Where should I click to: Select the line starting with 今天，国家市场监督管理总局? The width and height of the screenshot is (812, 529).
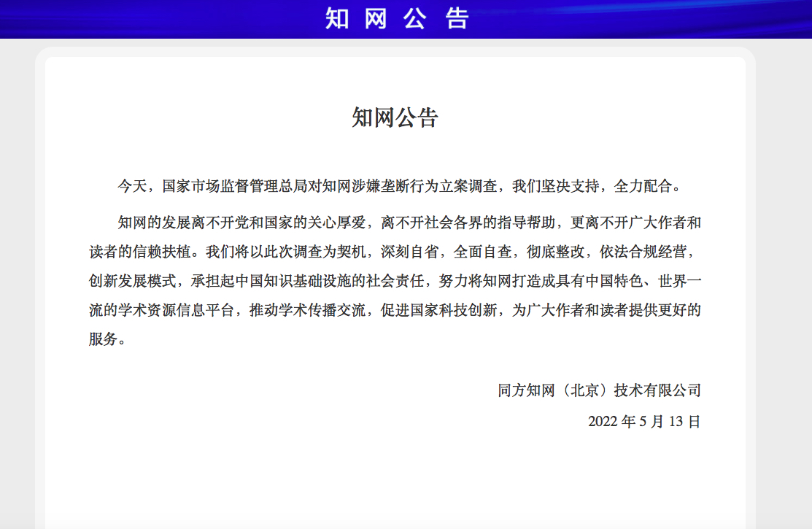click(401, 186)
